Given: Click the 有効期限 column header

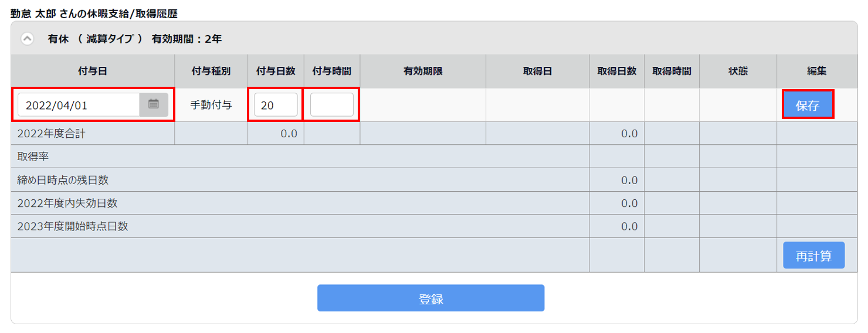Looking at the screenshot, I should 423,71.
